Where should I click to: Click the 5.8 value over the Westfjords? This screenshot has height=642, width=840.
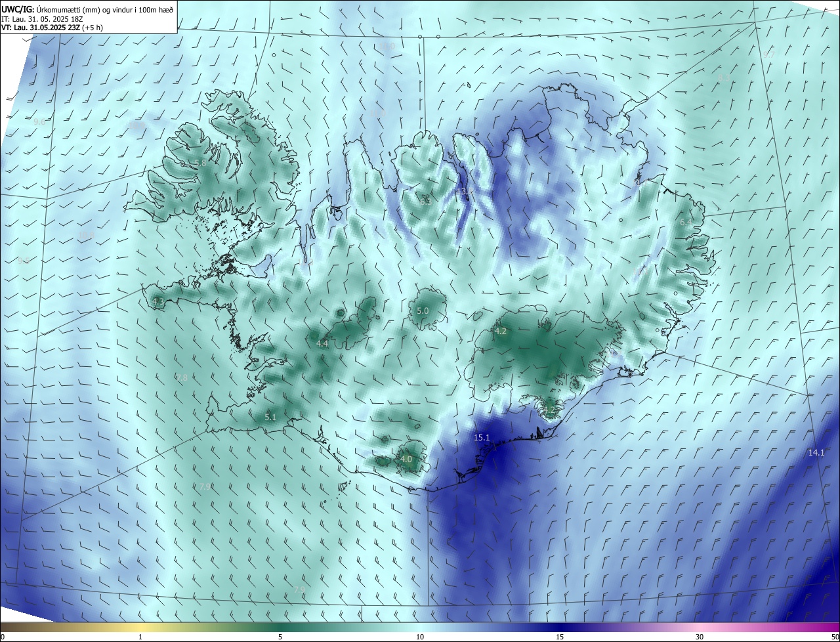pos(200,163)
